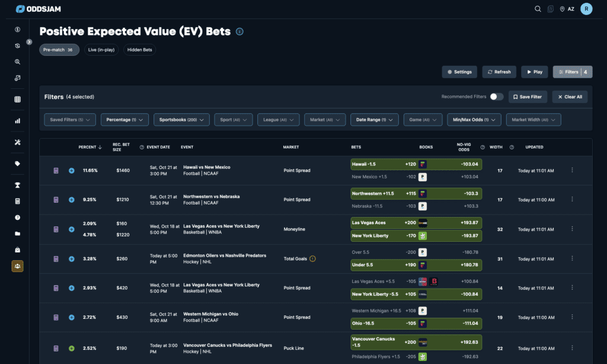
Task: Click the Clear All button
Action: pos(570,97)
